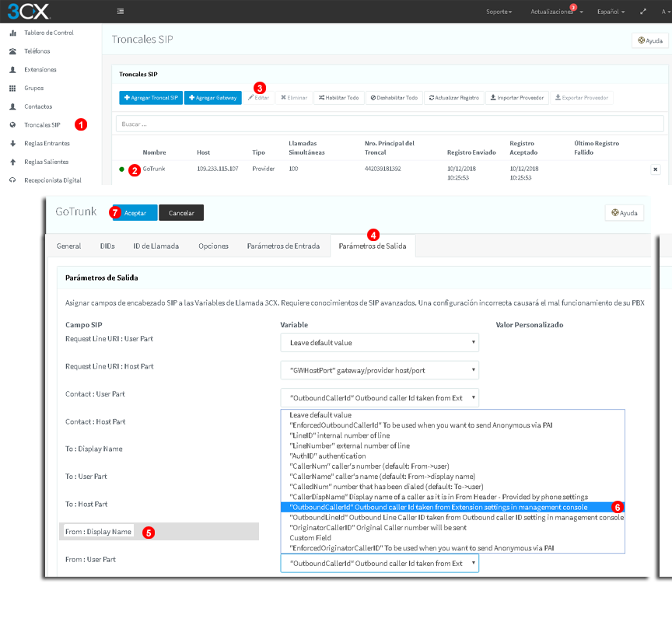Image resolution: width=672 pixels, height=622 pixels.
Task: Select "LineID" internal number option
Action: point(453,435)
